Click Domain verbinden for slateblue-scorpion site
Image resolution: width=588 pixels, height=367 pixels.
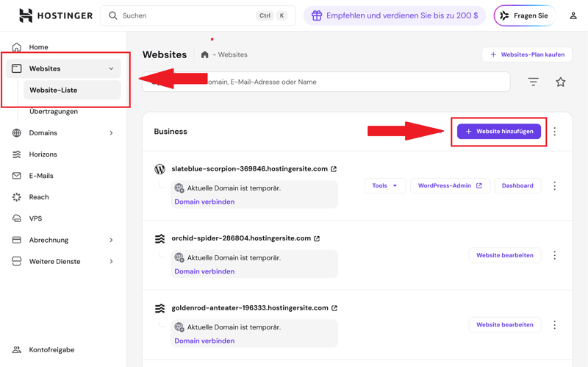pos(204,202)
